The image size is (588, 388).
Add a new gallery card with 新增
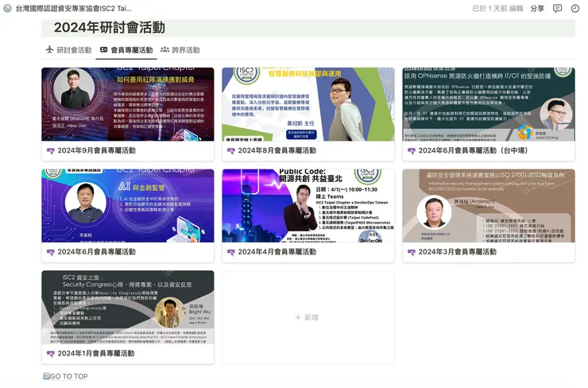[x=308, y=317]
